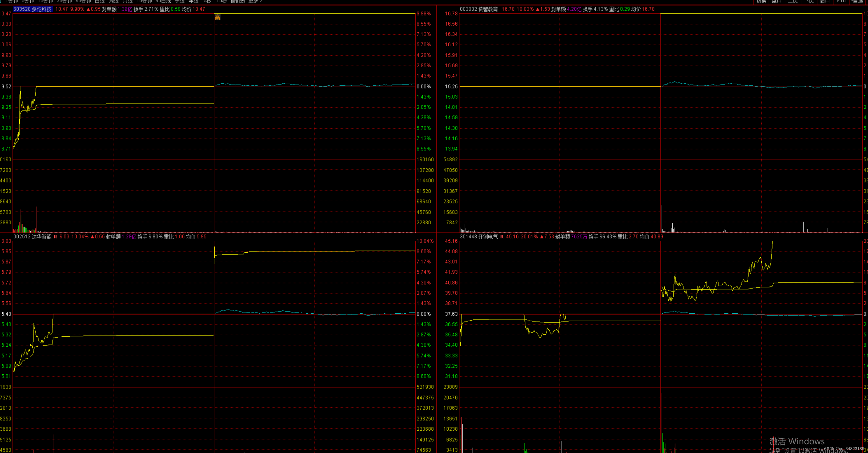The image size is (868, 453).
Task: Switch to the 日线 period tab
Action: [x=100, y=1]
